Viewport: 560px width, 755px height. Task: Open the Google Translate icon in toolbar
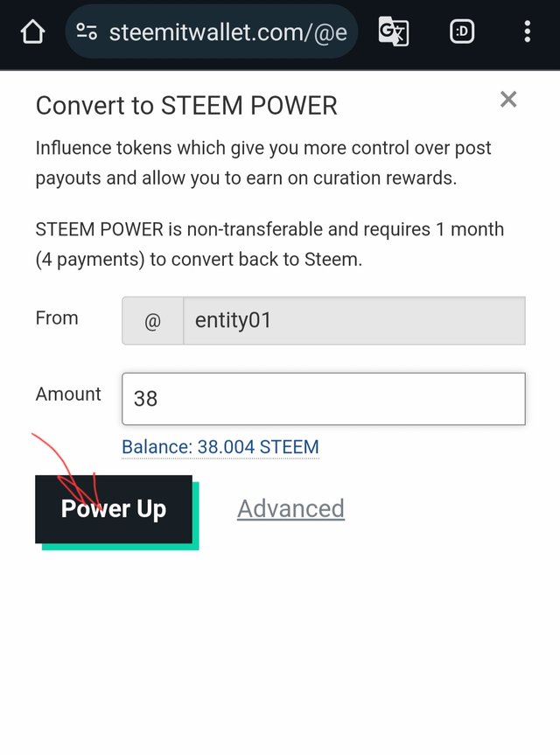click(x=393, y=31)
